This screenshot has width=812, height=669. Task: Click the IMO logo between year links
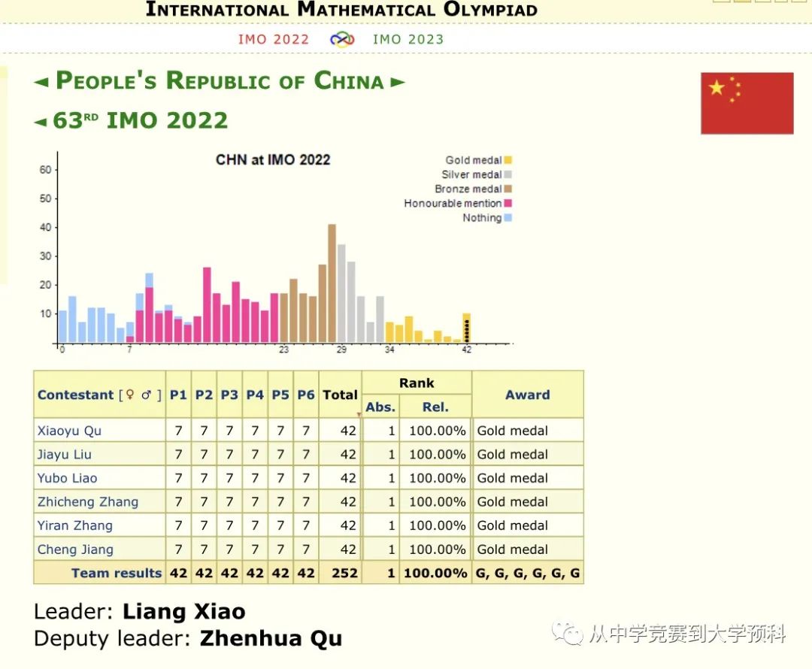click(342, 39)
